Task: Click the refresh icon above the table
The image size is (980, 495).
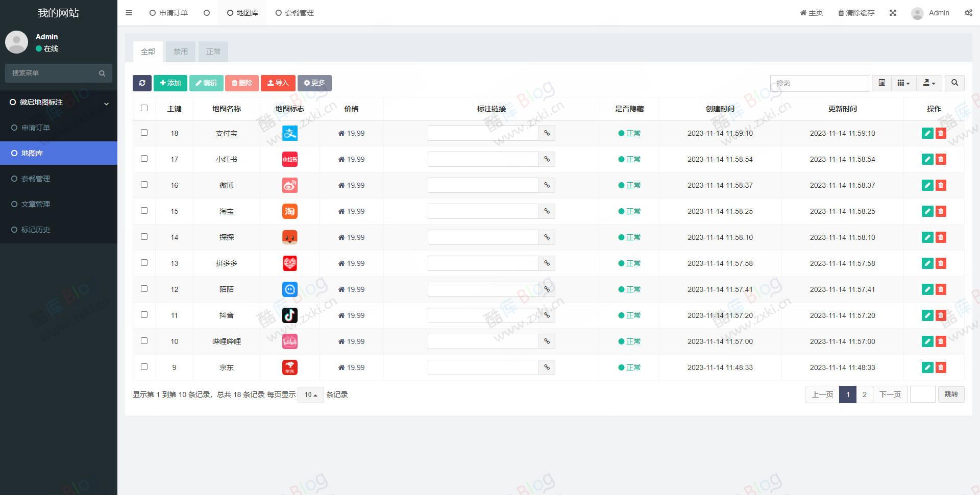Action: (142, 83)
